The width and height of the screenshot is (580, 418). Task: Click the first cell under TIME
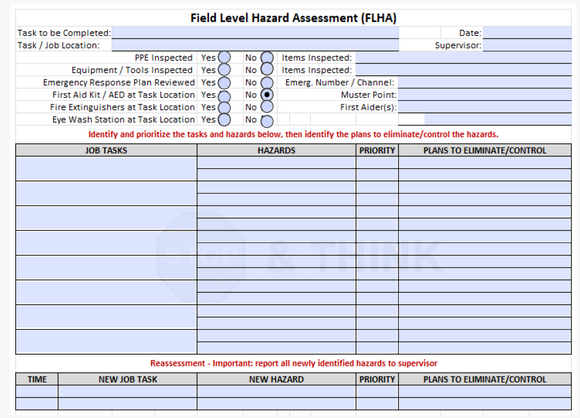37,391
